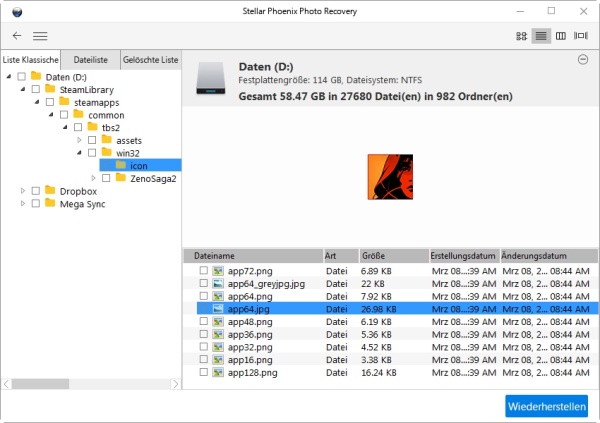Select the app32.png file name

[x=250, y=347]
